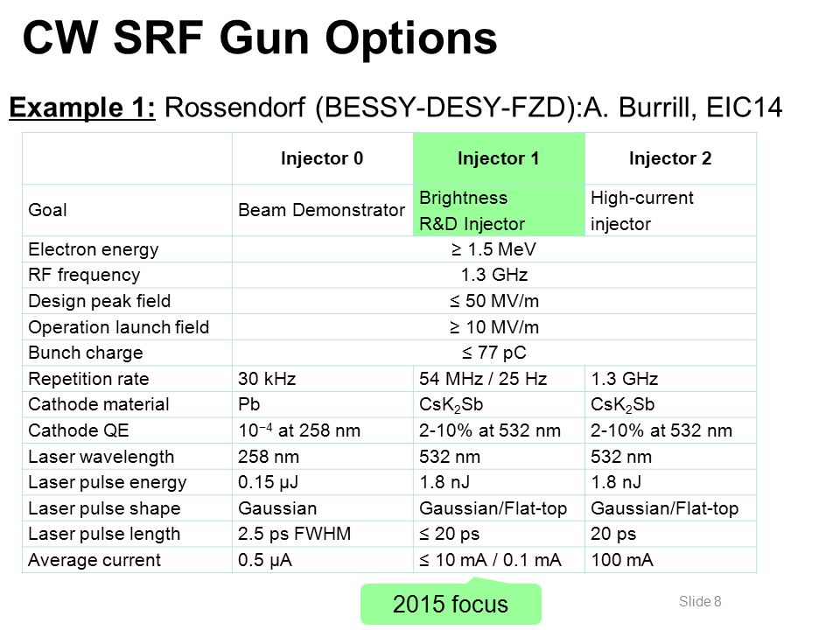Screen dimensions: 840x630
Task: Select the underlined 'Example 1:' heading
Action: click(82, 108)
